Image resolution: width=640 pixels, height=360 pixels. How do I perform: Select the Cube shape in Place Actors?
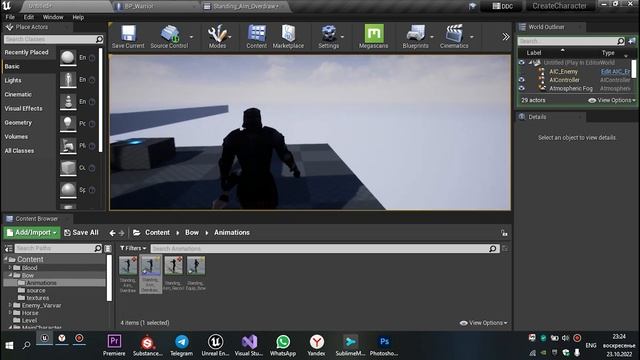coord(68,168)
